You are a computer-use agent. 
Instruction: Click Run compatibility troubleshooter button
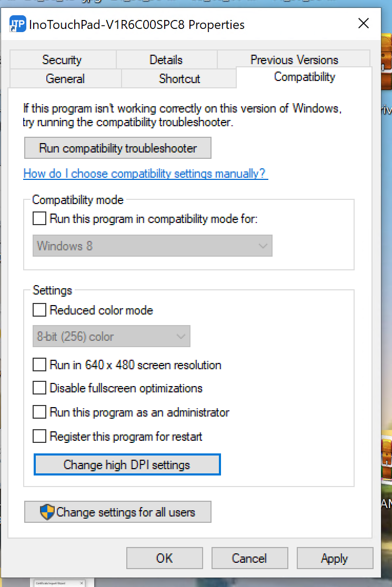point(118,148)
